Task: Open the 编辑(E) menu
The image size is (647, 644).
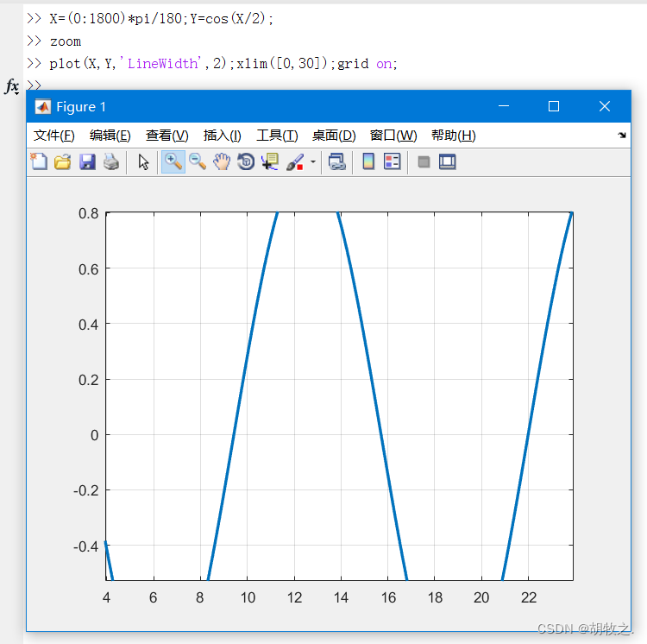Action: point(110,136)
